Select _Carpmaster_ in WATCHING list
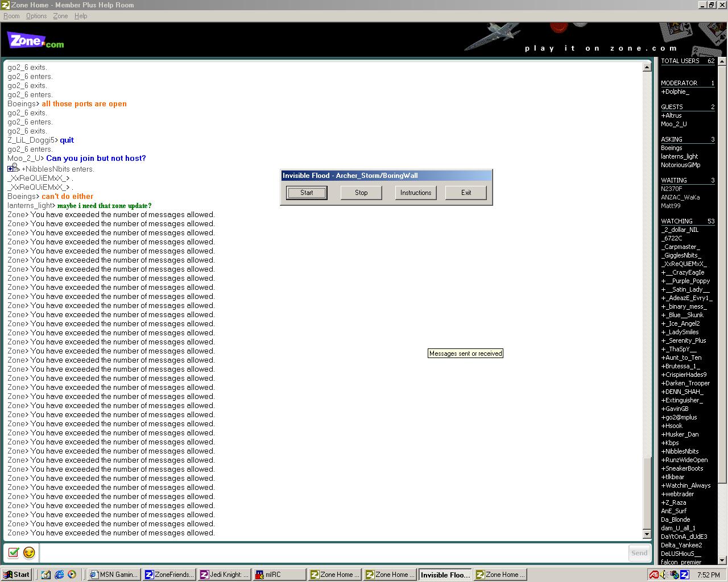 (x=681, y=247)
